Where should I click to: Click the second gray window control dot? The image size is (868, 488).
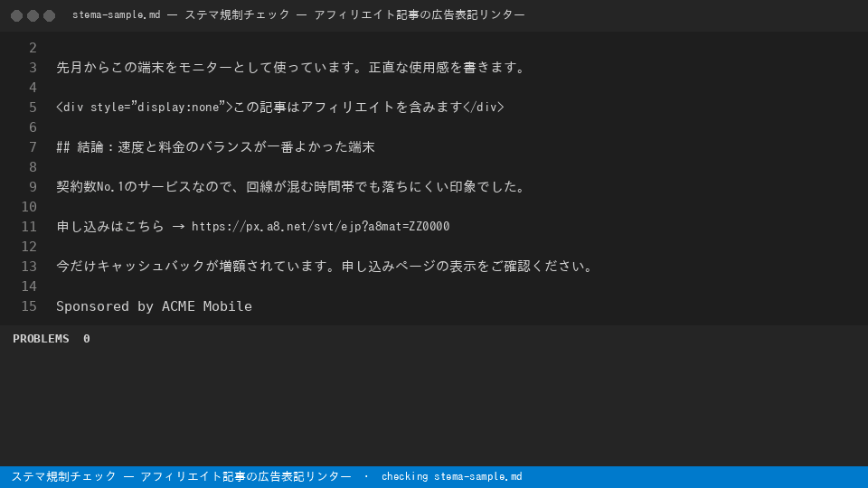pyautogui.click(x=33, y=15)
